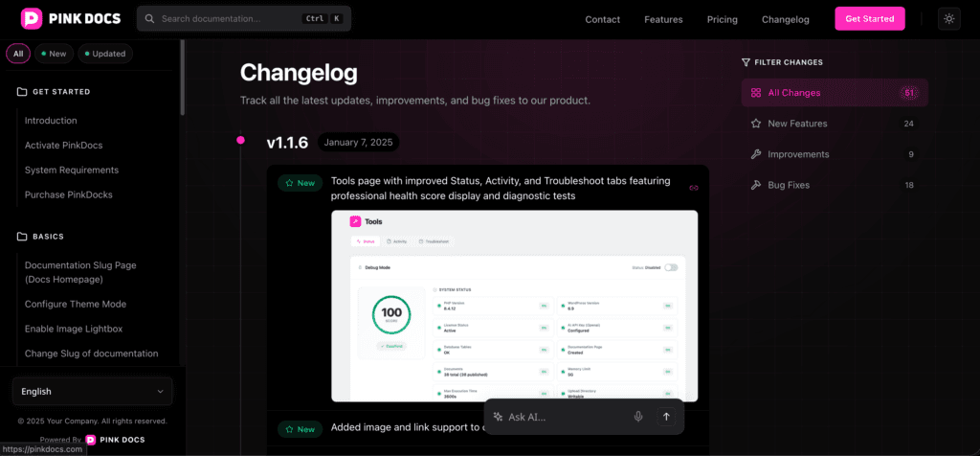Open the Pricing nav link
The width and height of the screenshot is (980, 456).
click(x=722, y=19)
